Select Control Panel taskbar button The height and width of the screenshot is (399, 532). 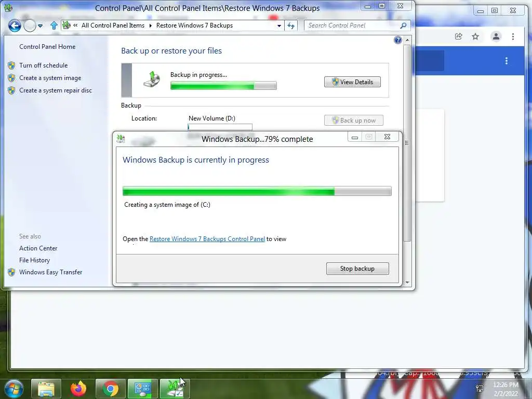coord(142,389)
